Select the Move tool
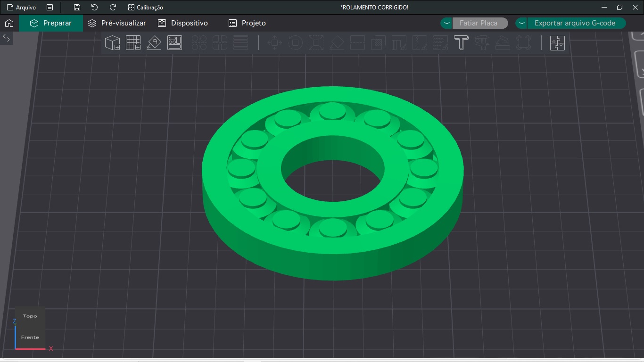 click(274, 43)
